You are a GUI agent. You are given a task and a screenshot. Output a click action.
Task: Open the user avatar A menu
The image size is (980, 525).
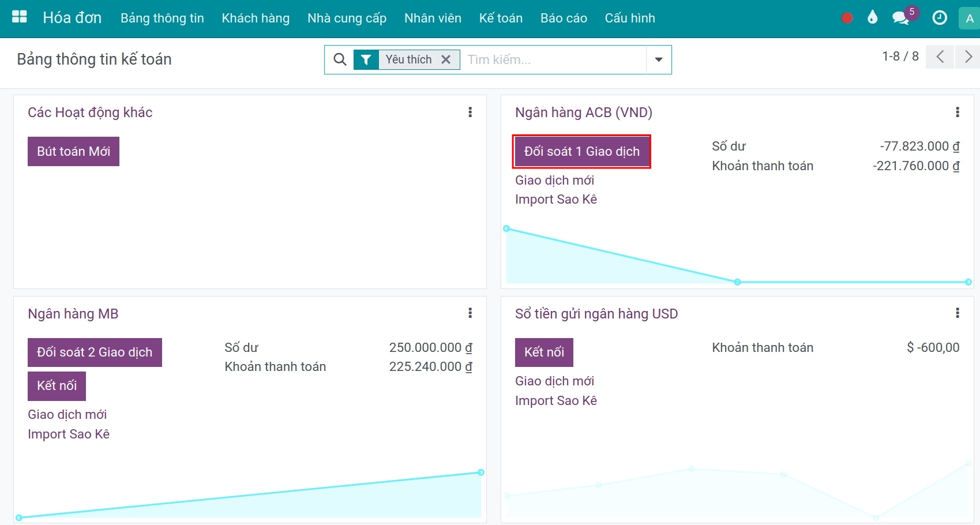[x=970, y=18]
